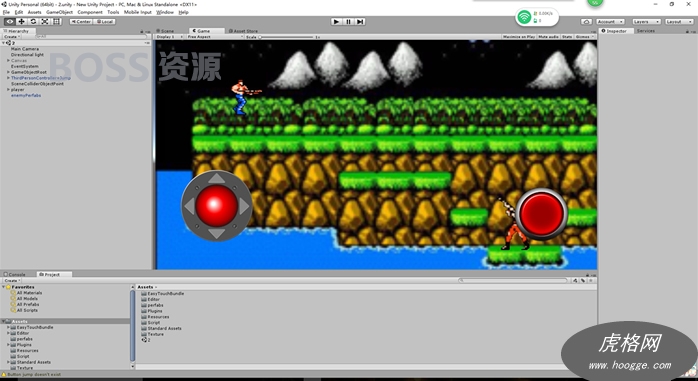Open the File menu
698x381 pixels.
(6, 12)
